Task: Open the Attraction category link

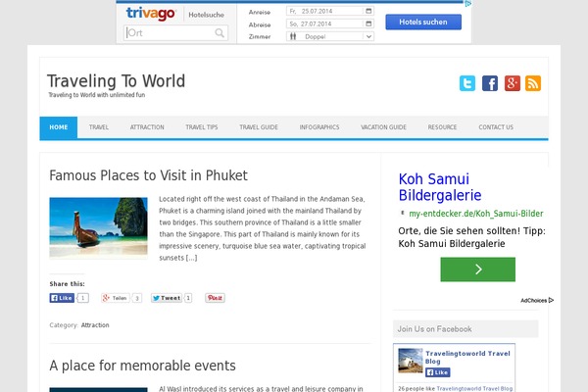Action: (95, 325)
